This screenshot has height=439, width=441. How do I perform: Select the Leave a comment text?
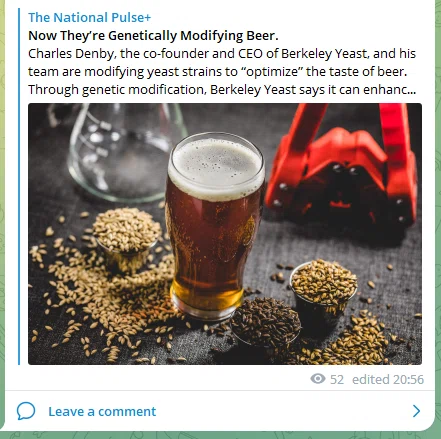pos(102,411)
